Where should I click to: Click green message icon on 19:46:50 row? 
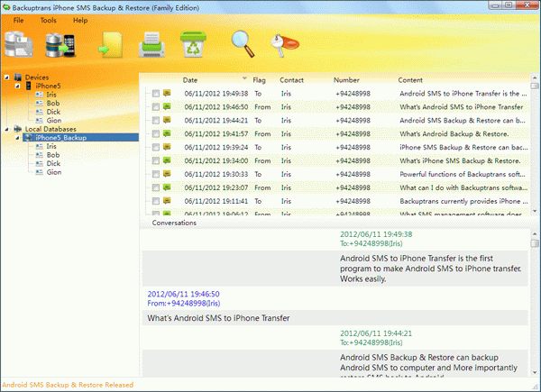click(x=167, y=106)
